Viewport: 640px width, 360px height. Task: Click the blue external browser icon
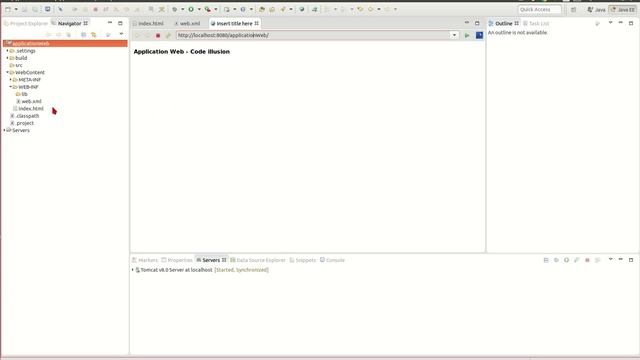coord(479,35)
